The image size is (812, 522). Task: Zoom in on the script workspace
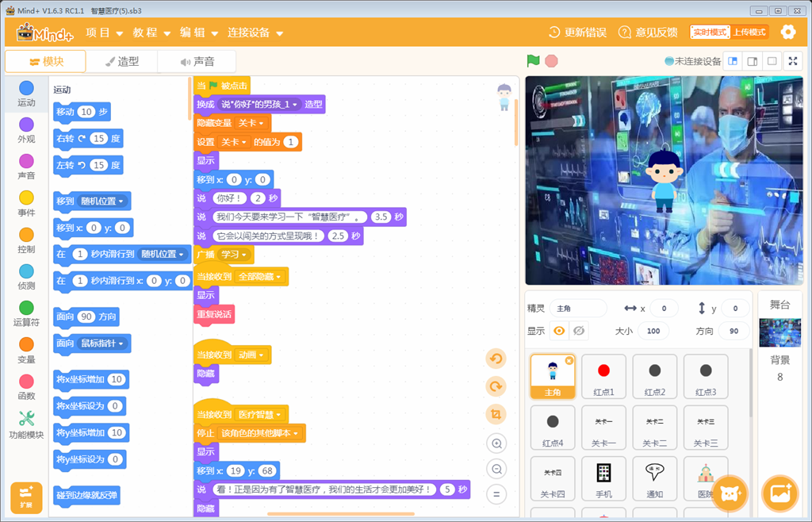click(x=496, y=443)
